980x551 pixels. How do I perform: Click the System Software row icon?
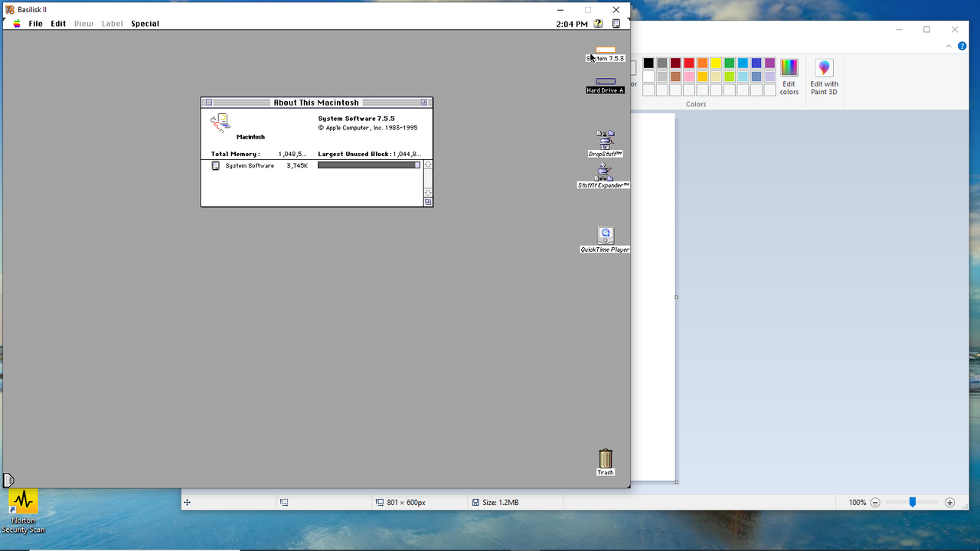point(216,165)
